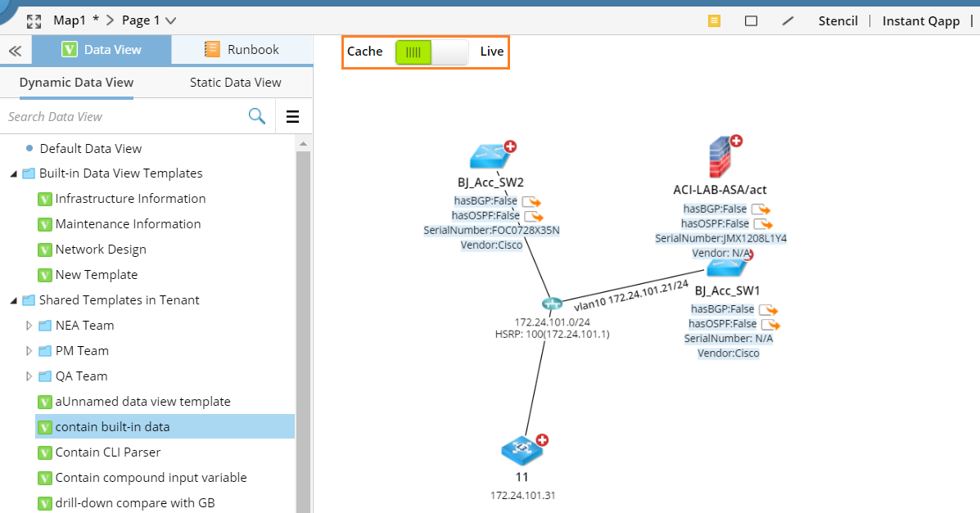
Task: Select the line drawing tool
Action: (788, 21)
